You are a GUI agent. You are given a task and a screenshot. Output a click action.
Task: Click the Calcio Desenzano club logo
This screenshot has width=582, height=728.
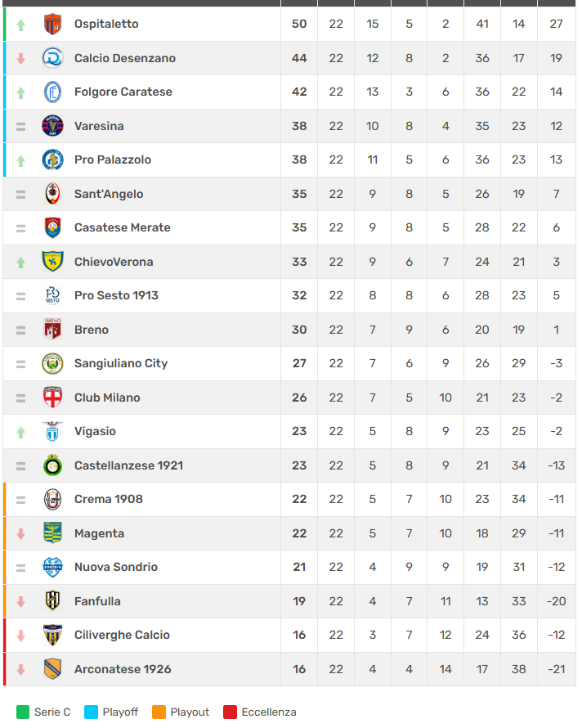(52, 58)
